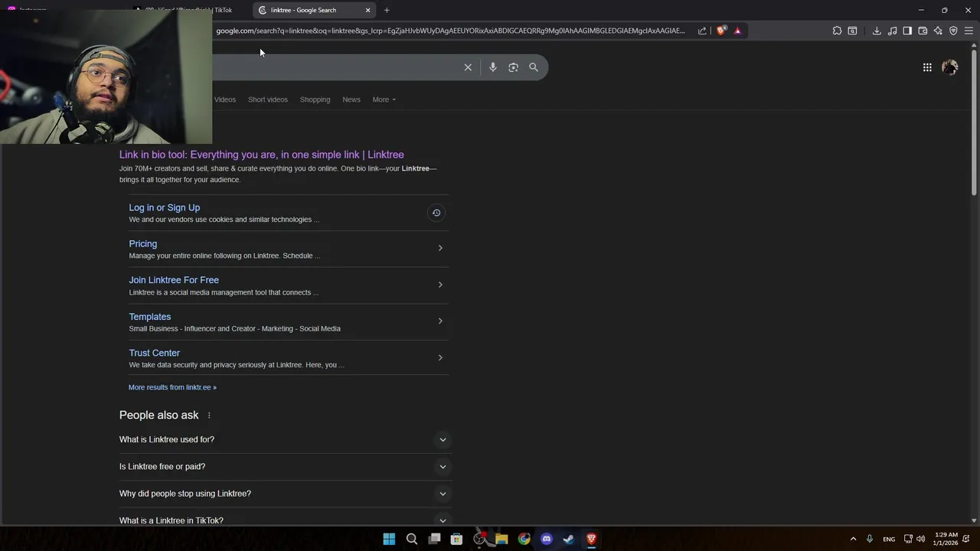Clear the Google search box text
Image resolution: width=980 pixels, height=551 pixels.
coord(468,67)
